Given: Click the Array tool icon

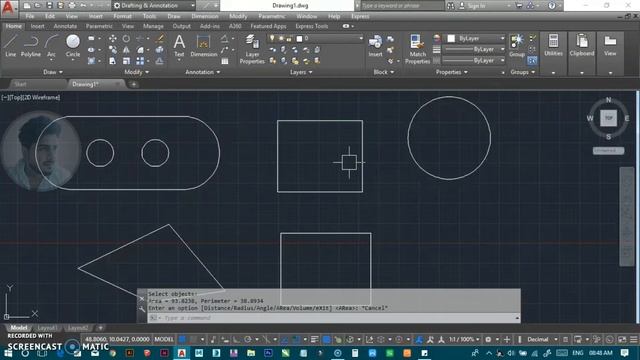Looking at the screenshot, I should [x=140, y=61].
